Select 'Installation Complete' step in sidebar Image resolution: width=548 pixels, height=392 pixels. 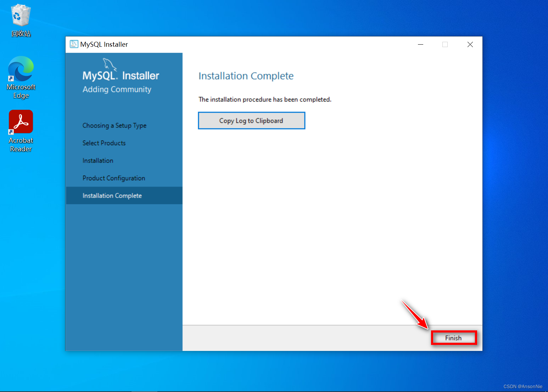[124, 195]
